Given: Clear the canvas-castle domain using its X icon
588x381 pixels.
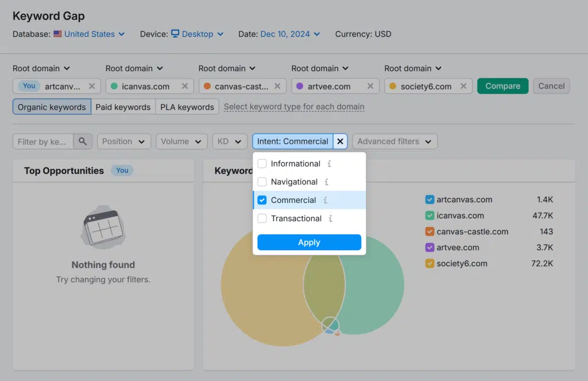Looking at the screenshot, I should point(277,86).
